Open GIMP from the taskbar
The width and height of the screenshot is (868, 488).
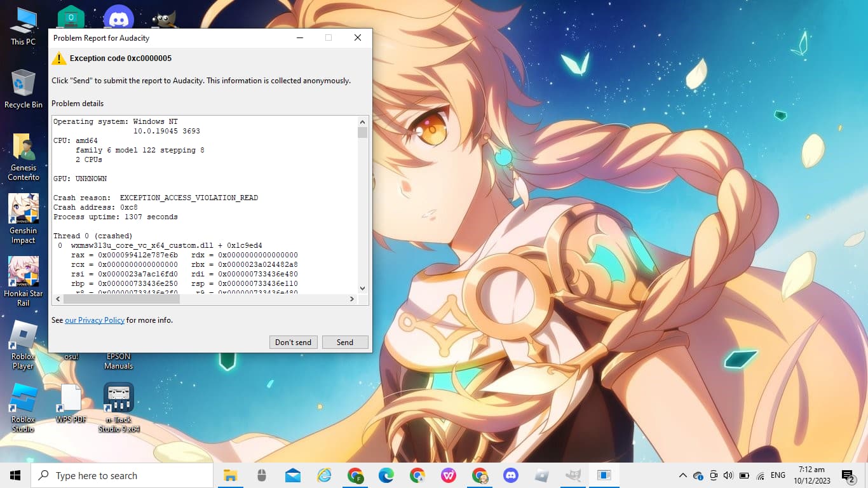(573, 475)
